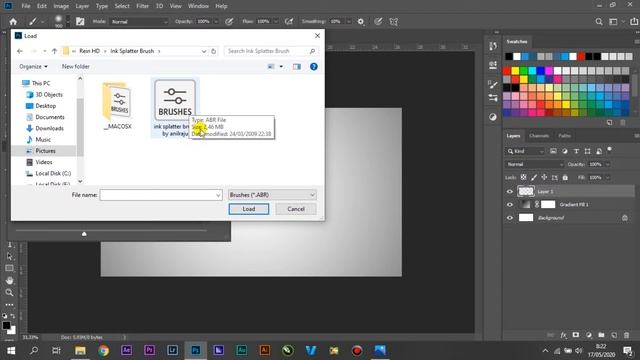Click the Share image icon

(634, 22)
